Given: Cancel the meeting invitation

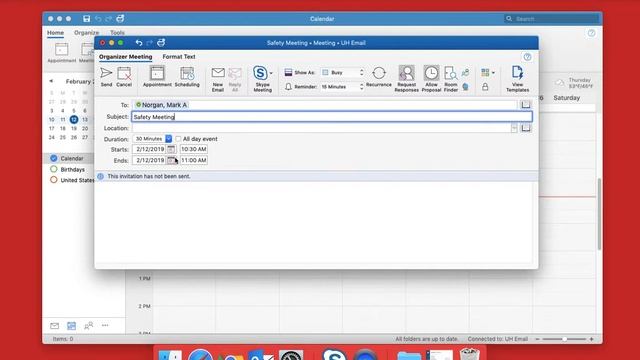Looking at the screenshot, I should (124, 77).
